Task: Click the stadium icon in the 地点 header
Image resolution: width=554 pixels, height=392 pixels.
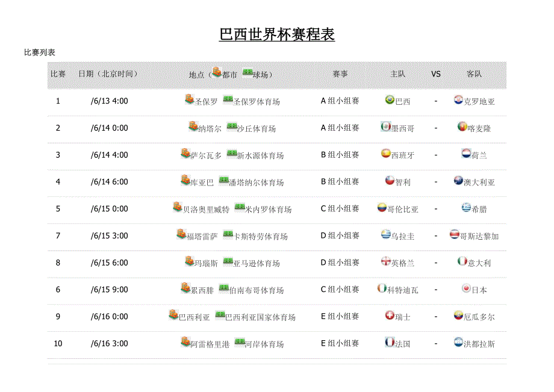Action: click(247, 73)
